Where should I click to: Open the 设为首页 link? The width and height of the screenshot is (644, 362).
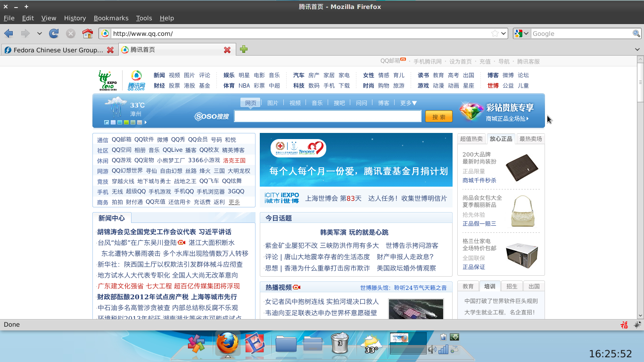(x=461, y=61)
